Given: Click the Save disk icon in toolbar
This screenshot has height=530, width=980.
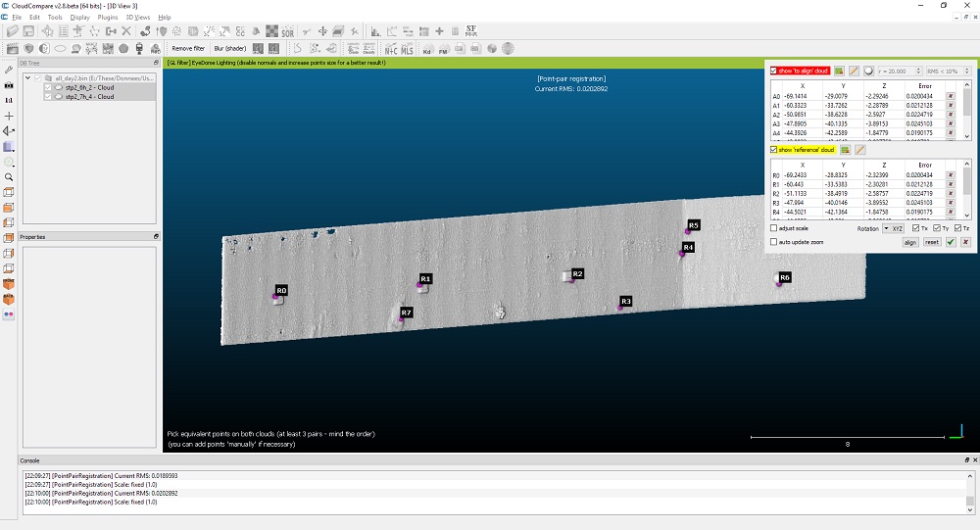Looking at the screenshot, I should (x=28, y=31).
